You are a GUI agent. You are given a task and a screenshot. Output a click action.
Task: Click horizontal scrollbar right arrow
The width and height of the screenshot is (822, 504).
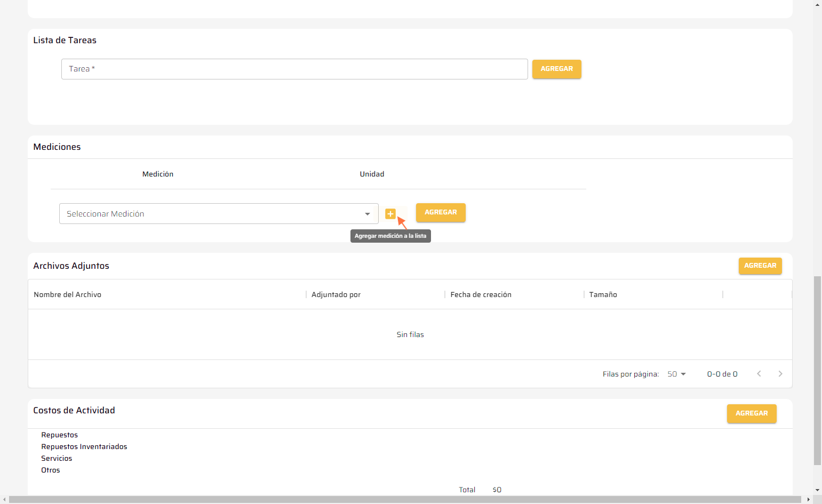click(x=809, y=500)
